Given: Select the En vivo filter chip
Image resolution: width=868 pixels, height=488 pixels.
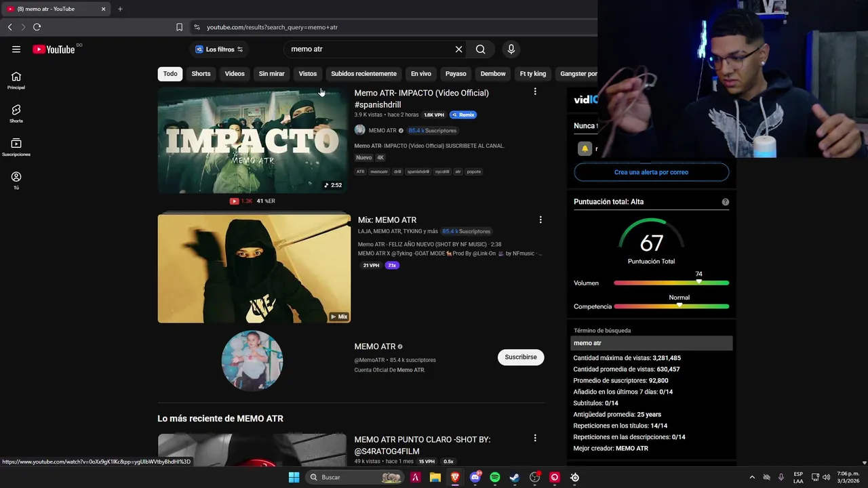Looking at the screenshot, I should click(420, 74).
